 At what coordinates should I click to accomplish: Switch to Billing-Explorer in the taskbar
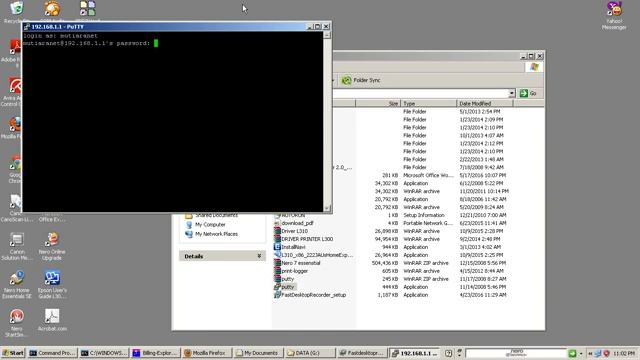click(x=156, y=353)
